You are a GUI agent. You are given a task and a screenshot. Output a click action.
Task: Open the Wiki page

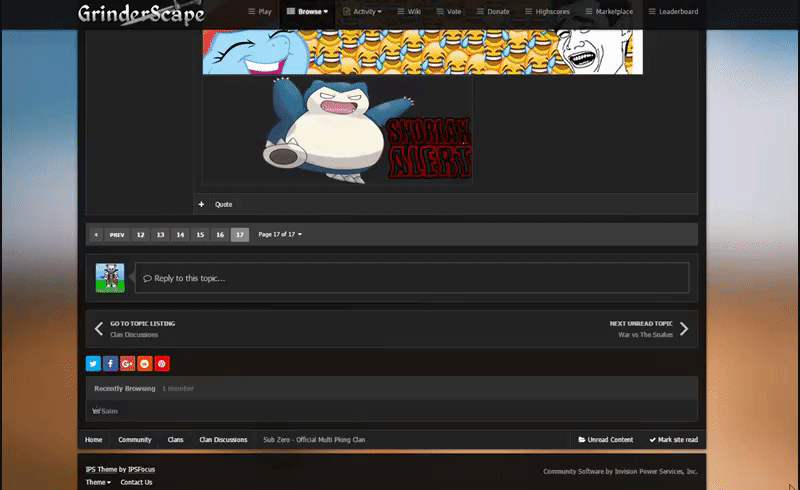(409, 12)
